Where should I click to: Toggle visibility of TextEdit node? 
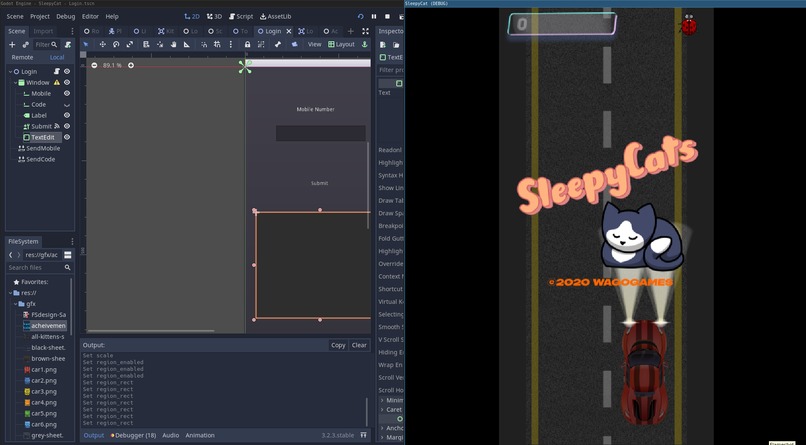pos(67,137)
